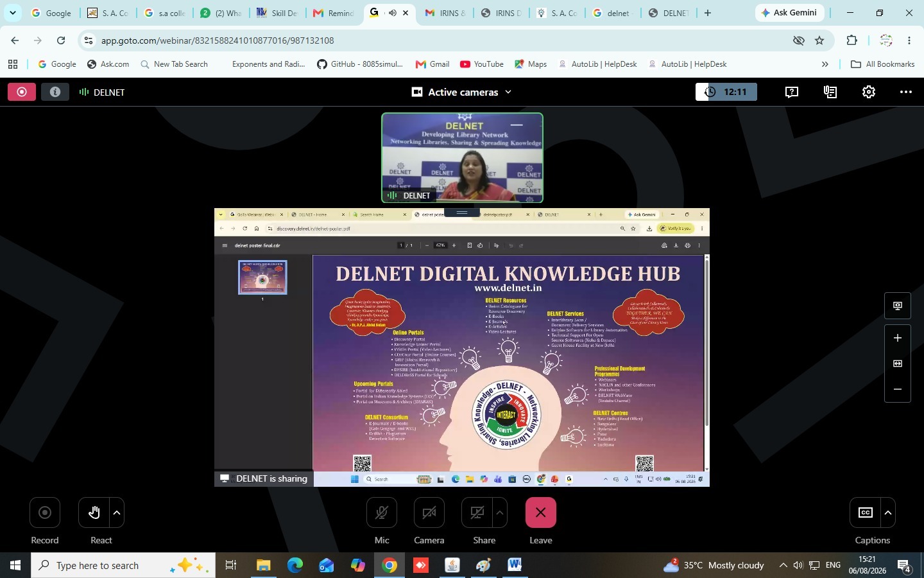Open the Chrome apps grid shortcut
Image resolution: width=924 pixels, height=578 pixels.
click(13, 64)
